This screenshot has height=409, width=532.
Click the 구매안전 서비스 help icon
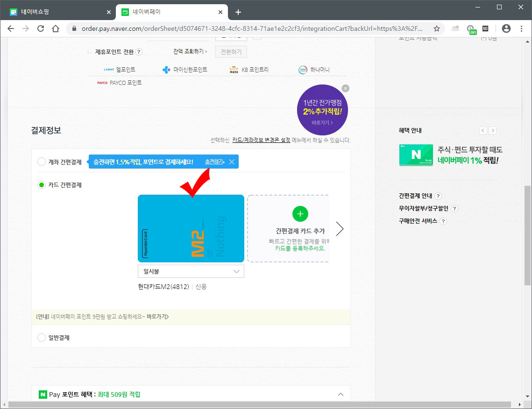(444, 222)
